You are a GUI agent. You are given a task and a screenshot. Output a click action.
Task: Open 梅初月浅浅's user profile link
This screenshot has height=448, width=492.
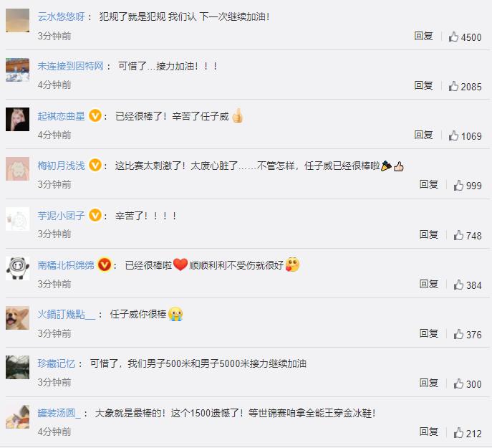[61, 166]
